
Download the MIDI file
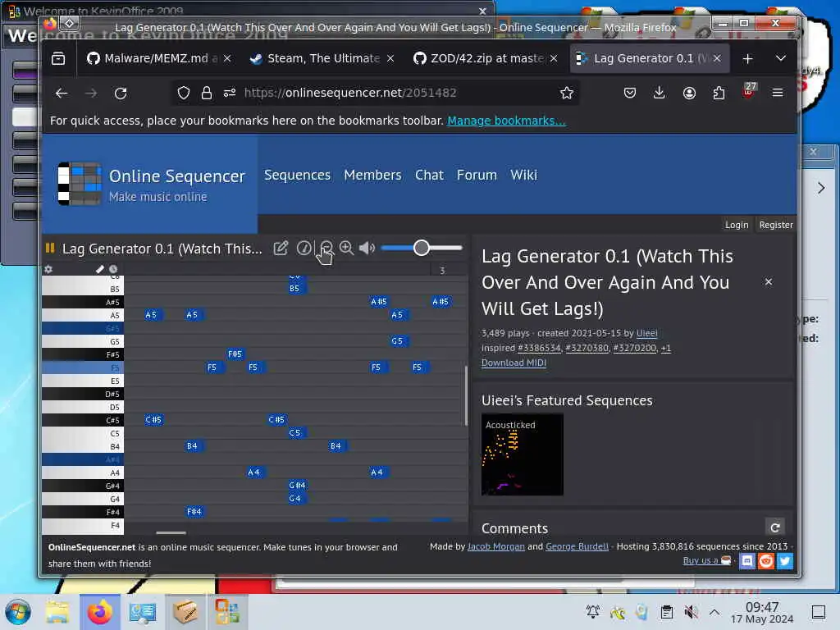point(514,363)
